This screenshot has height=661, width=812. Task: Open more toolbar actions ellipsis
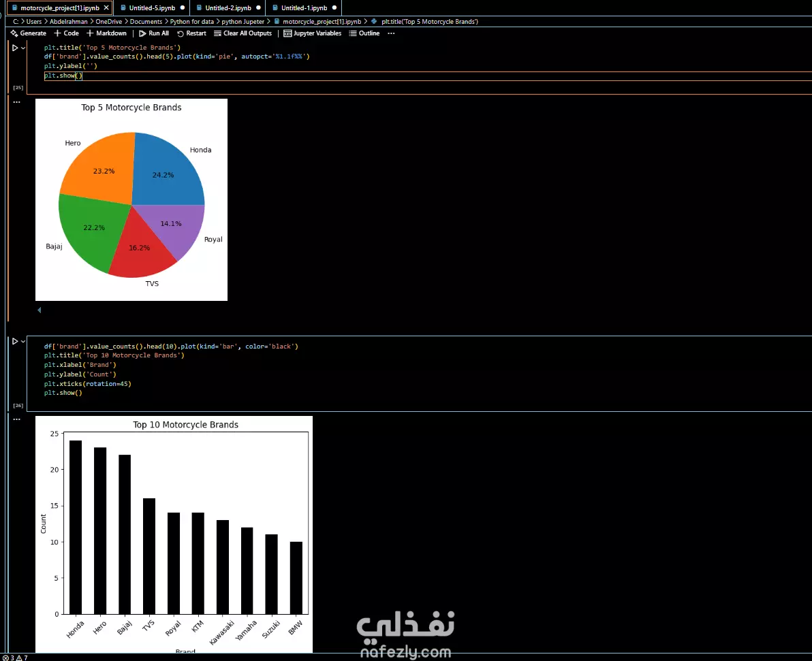coord(391,33)
